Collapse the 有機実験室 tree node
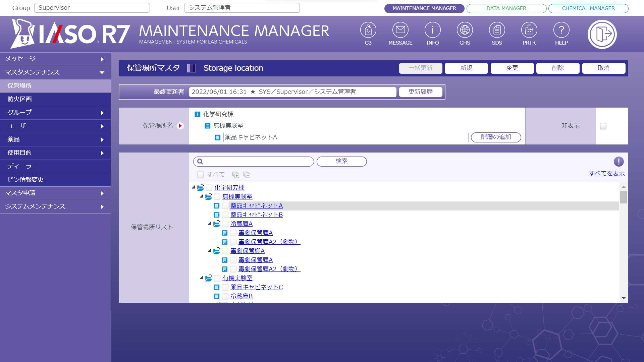Screen dimensions: 644x362 pyautogui.click(x=201, y=278)
